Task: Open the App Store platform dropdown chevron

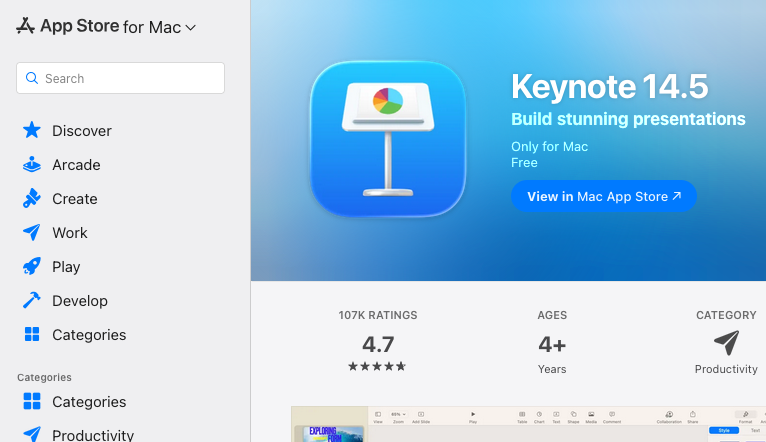Action: pyautogui.click(x=191, y=28)
